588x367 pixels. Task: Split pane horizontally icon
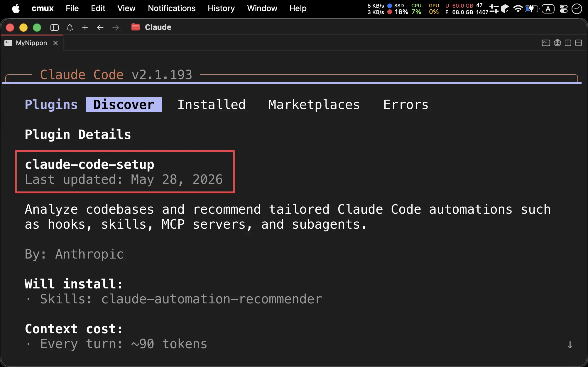click(579, 43)
